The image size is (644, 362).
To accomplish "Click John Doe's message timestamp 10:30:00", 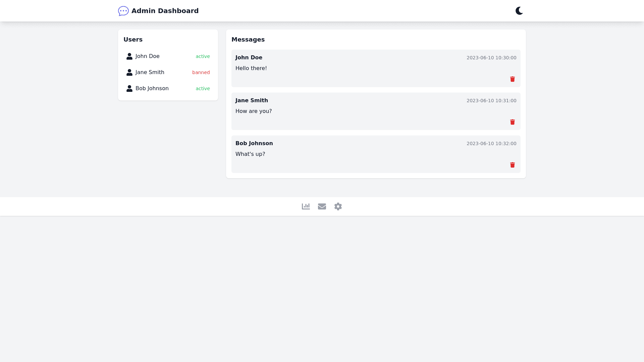I will click(491, 58).
